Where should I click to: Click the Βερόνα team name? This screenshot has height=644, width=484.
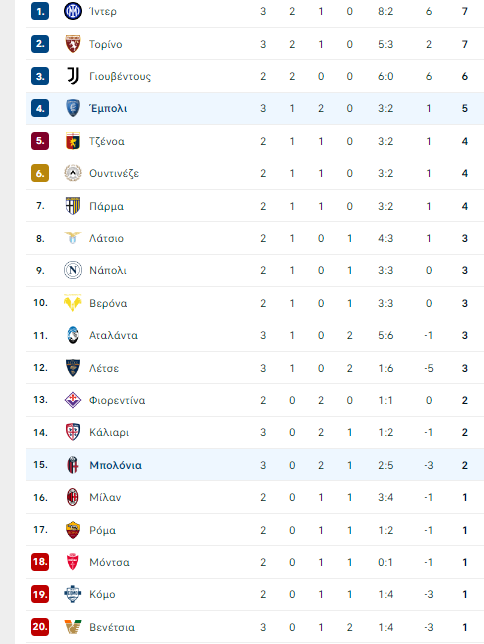point(108,303)
